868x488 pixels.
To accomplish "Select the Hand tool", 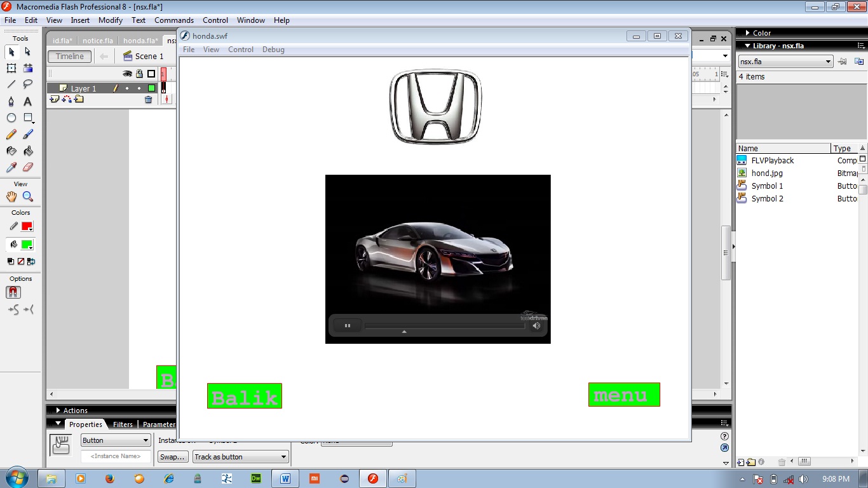I will tap(11, 197).
